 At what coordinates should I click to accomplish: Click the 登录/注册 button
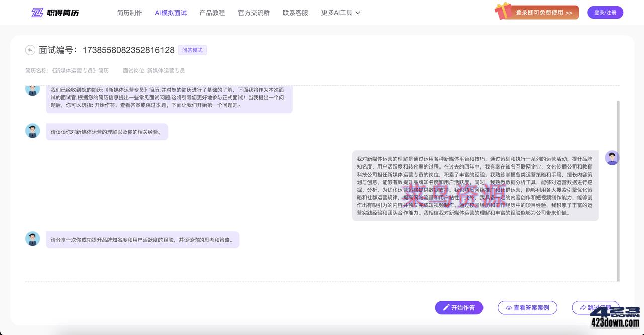[605, 12]
